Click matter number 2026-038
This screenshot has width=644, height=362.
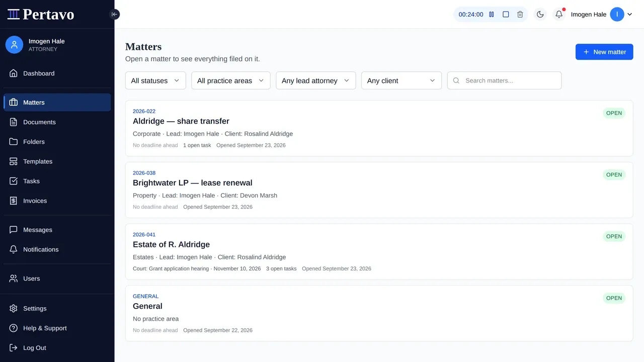[144, 173]
